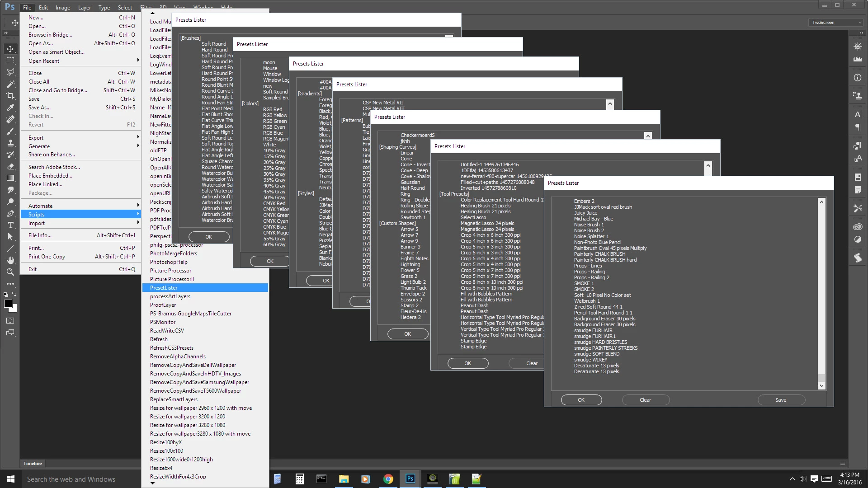The image size is (868, 488).
Task: Select the Horizontal Type tool
Action: click(x=10, y=225)
